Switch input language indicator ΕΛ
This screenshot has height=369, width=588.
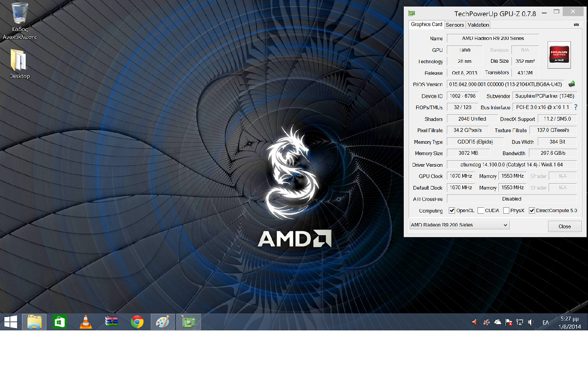pyautogui.click(x=546, y=322)
